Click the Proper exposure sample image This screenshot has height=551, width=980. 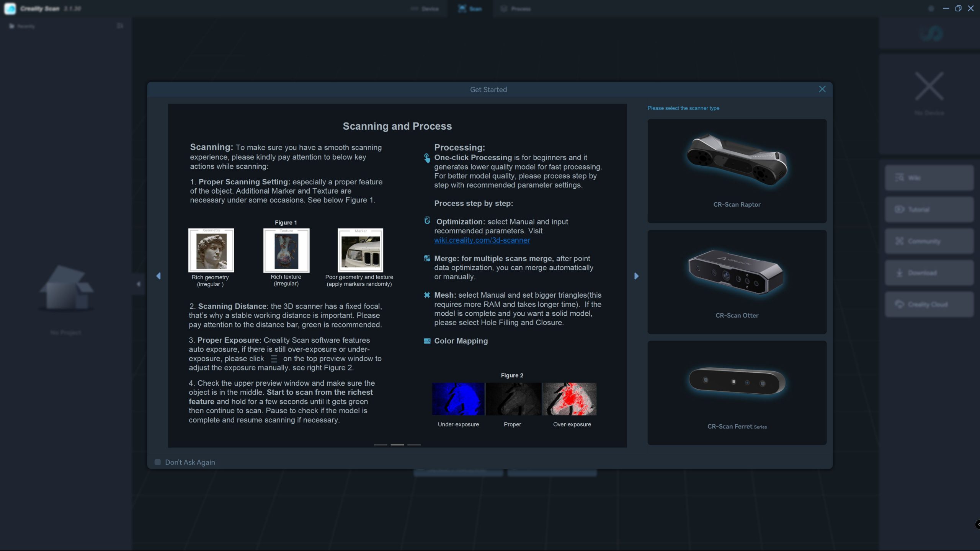pyautogui.click(x=513, y=399)
